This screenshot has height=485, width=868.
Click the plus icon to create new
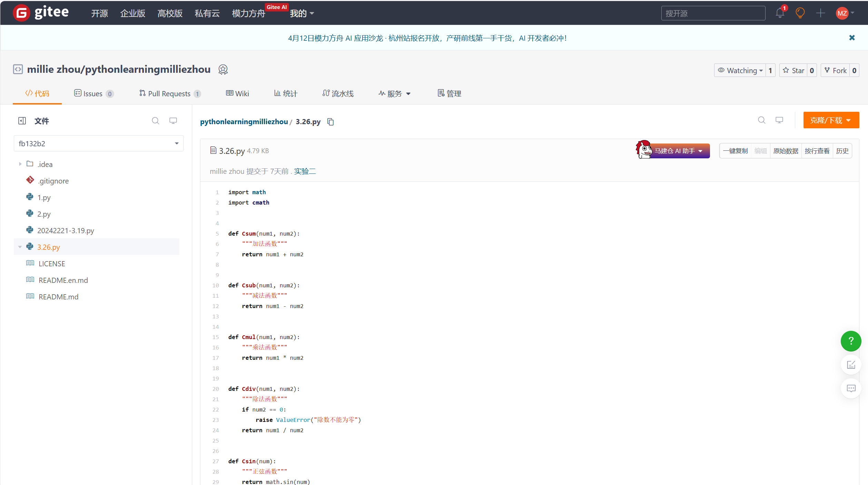[x=820, y=13]
